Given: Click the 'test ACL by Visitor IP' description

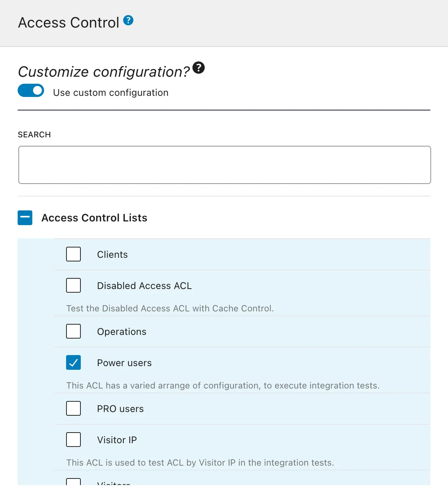Looking at the screenshot, I should pos(200,463).
